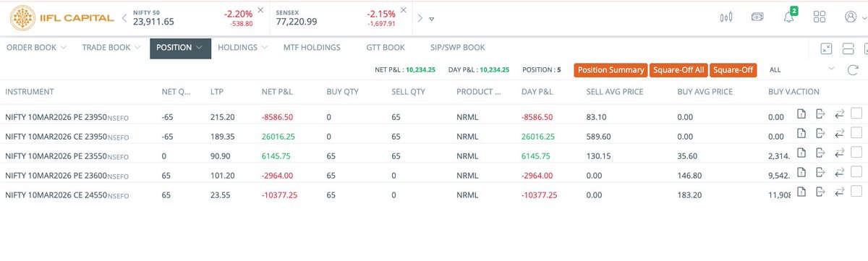Refresh the positions list
Viewport: 868px width, 261px height.
854,69
